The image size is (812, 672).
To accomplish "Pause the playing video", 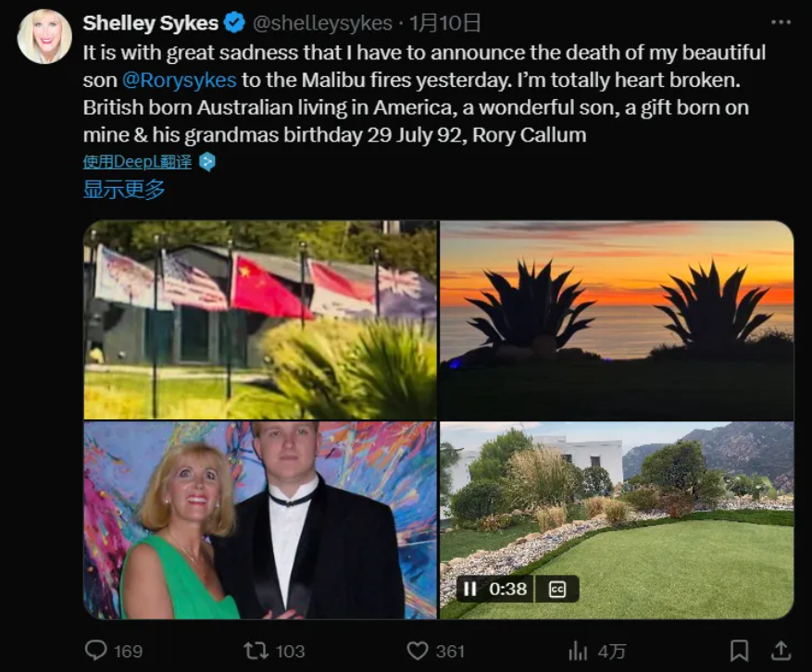I will [470, 589].
